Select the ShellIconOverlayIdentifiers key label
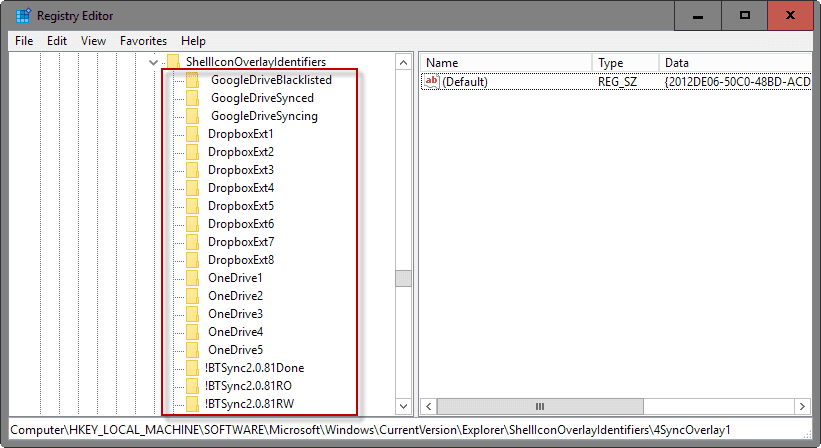 [x=256, y=62]
